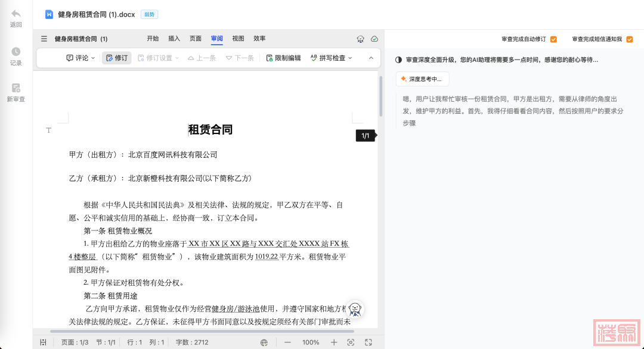Switch to the 插入 tab
Image resolution: width=644 pixels, height=349 pixels.
click(x=174, y=39)
